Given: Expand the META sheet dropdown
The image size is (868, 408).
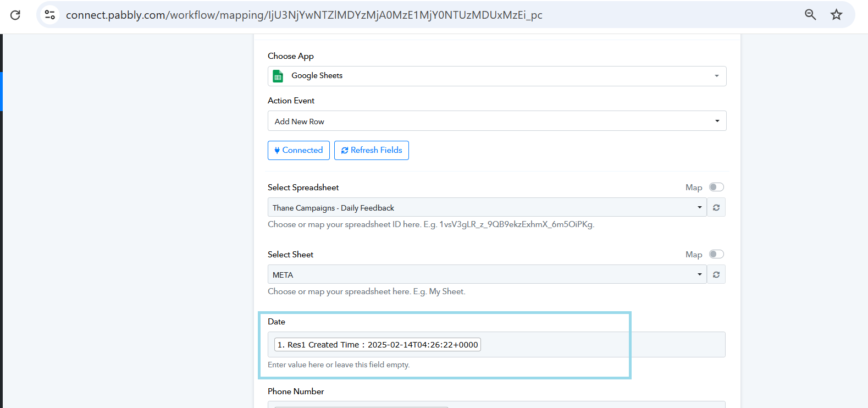Looking at the screenshot, I should 487,274.
